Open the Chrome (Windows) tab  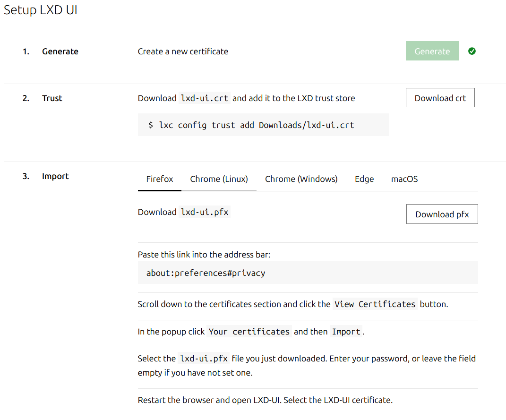(x=301, y=179)
